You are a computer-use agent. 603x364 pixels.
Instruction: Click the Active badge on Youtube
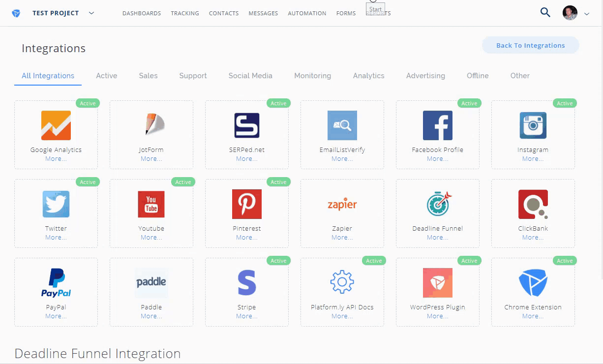click(x=183, y=182)
